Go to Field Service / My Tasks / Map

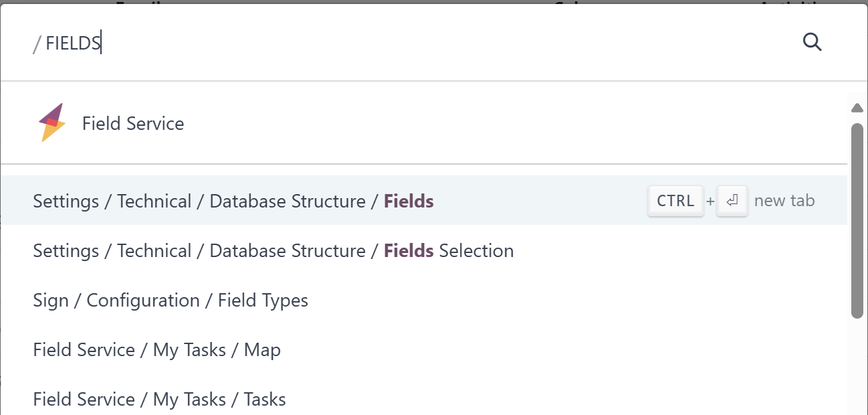(424, 349)
